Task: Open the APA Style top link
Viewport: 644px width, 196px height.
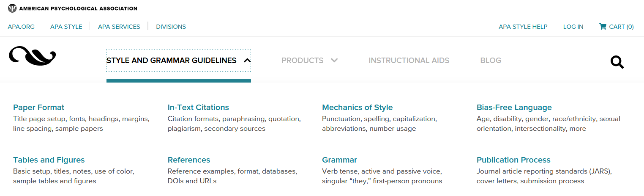Action: [x=66, y=27]
